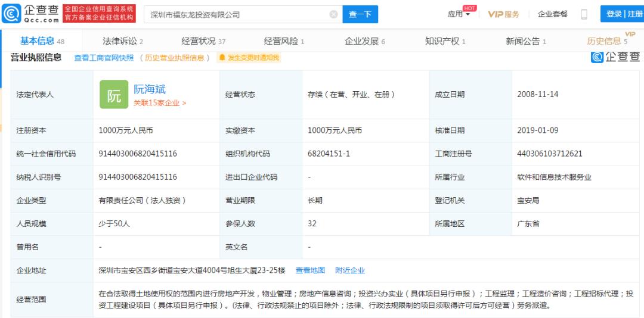Image resolution: width=644 pixels, height=318 pixels.
Task: Open the 知识产权 tab
Action: 445,41
